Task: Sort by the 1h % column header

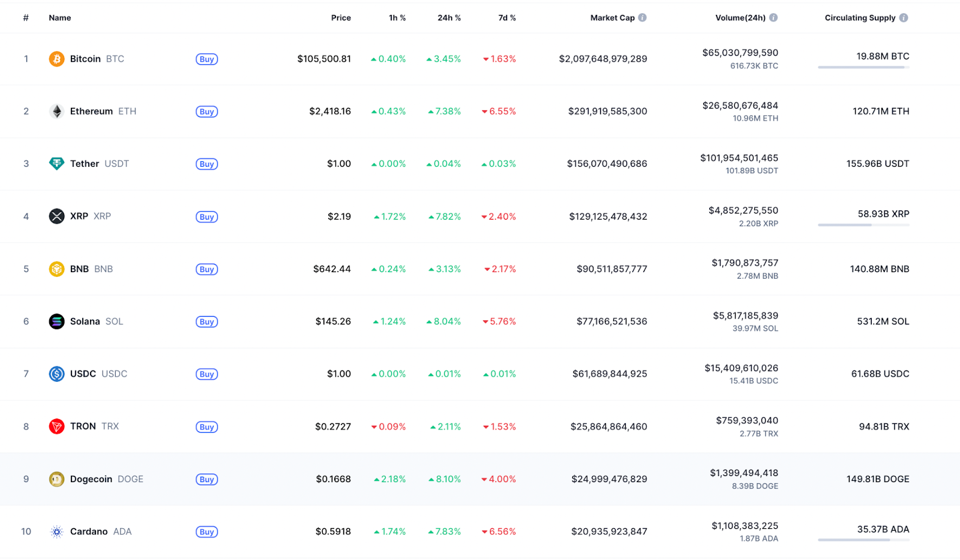Action: [397, 18]
